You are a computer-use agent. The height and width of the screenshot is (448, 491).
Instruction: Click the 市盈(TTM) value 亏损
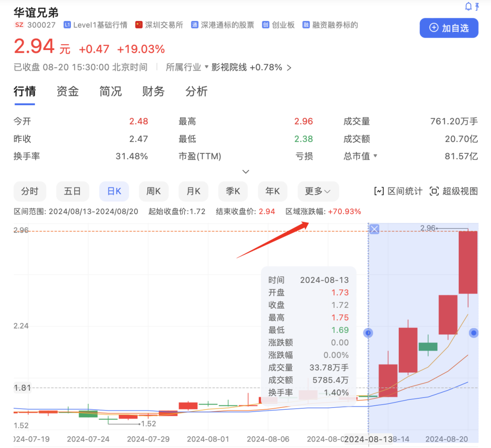[x=304, y=156]
